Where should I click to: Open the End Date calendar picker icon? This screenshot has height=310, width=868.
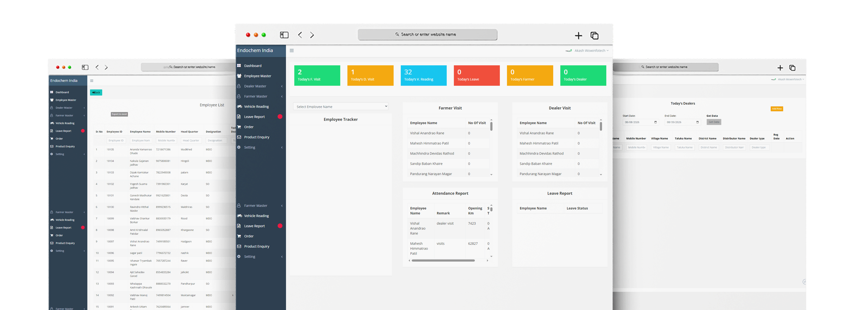pyautogui.click(x=697, y=122)
